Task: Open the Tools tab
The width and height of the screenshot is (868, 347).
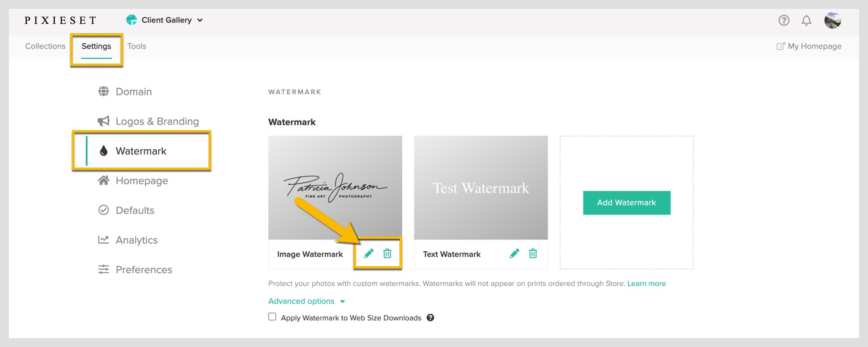Action: click(x=137, y=46)
